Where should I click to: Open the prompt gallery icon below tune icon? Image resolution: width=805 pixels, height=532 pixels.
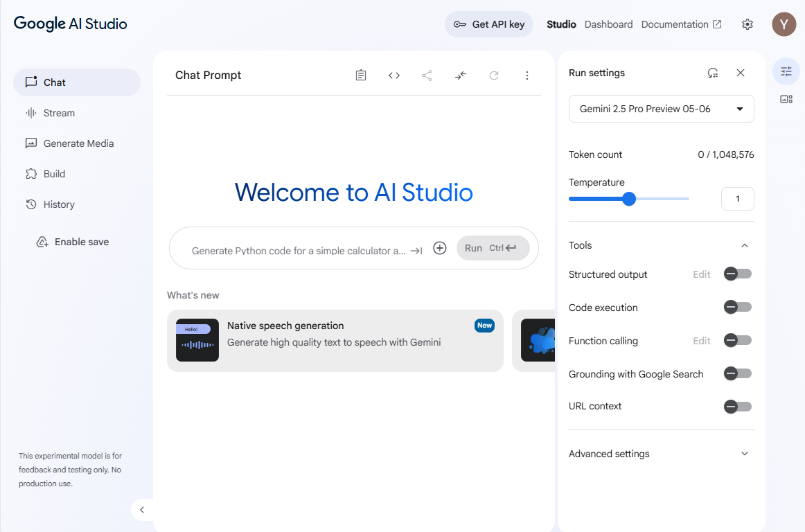(786, 99)
